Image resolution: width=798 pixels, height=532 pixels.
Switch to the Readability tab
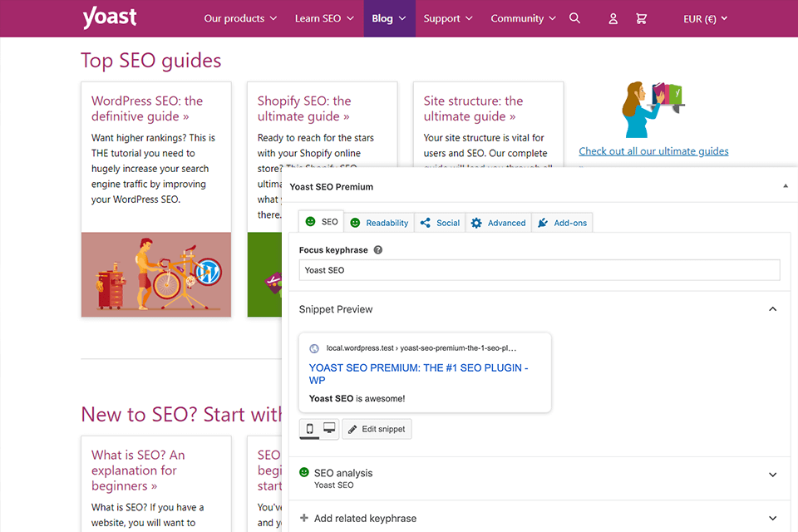tap(379, 223)
